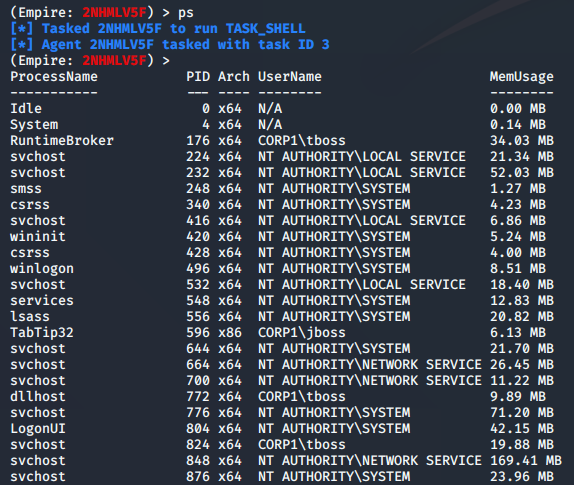Click the Arch column header

(234, 77)
